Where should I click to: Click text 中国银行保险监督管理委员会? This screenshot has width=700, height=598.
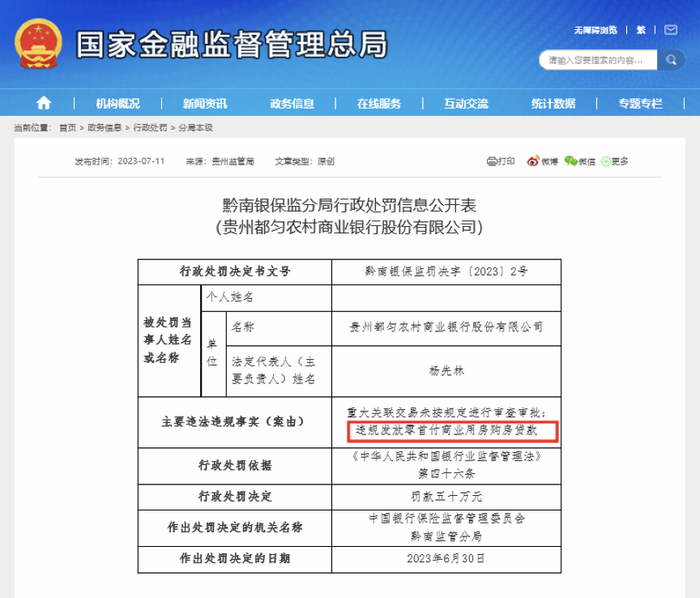[446, 519]
